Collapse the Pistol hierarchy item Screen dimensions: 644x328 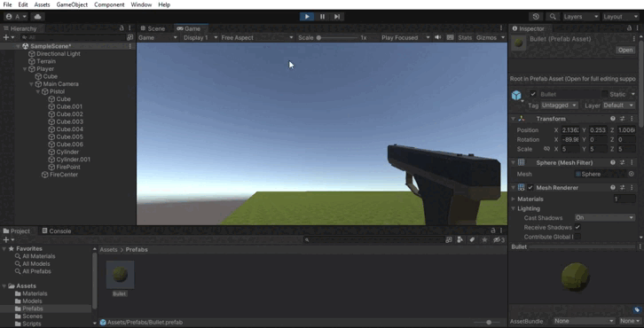tap(38, 91)
